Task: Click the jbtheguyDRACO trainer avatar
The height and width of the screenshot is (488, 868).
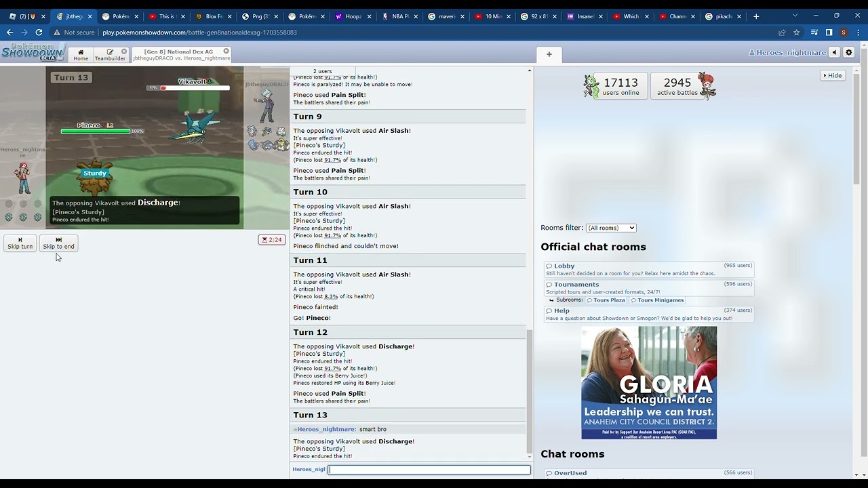Action: pyautogui.click(x=266, y=106)
